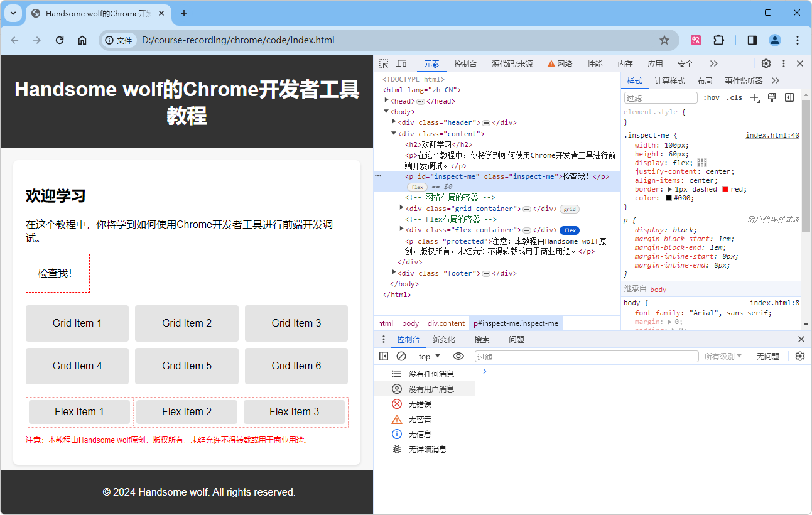This screenshot has width=812, height=515.
Task: Close the bottom console drawer
Action: point(801,339)
